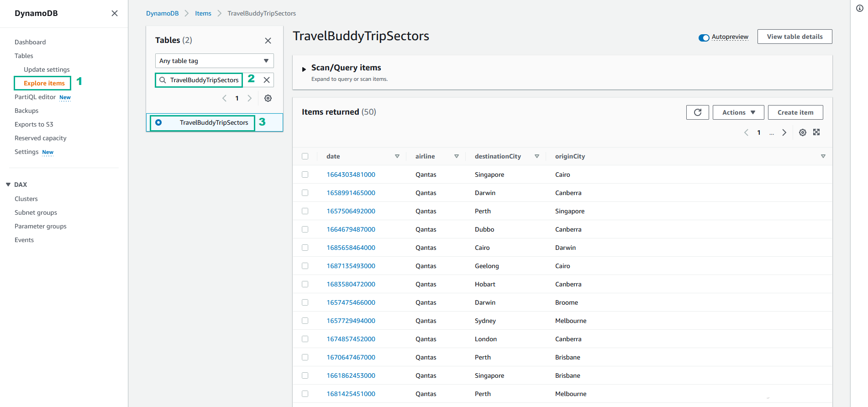Image resolution: width=868 pixels, height=407 pixels.
Task: Collapse the DAX navigation section
Action: tap(8, 185)
